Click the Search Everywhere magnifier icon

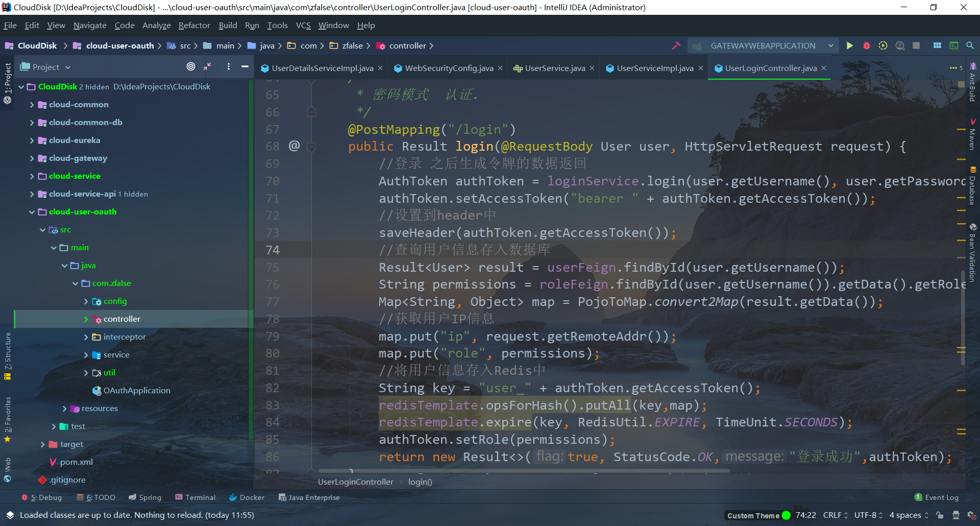[970, 45]
